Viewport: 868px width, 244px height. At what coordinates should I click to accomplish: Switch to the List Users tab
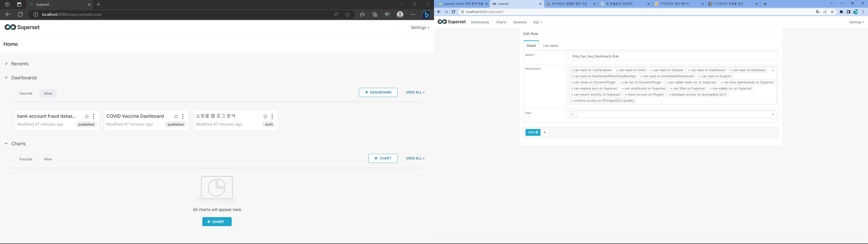tap(551, 46)
